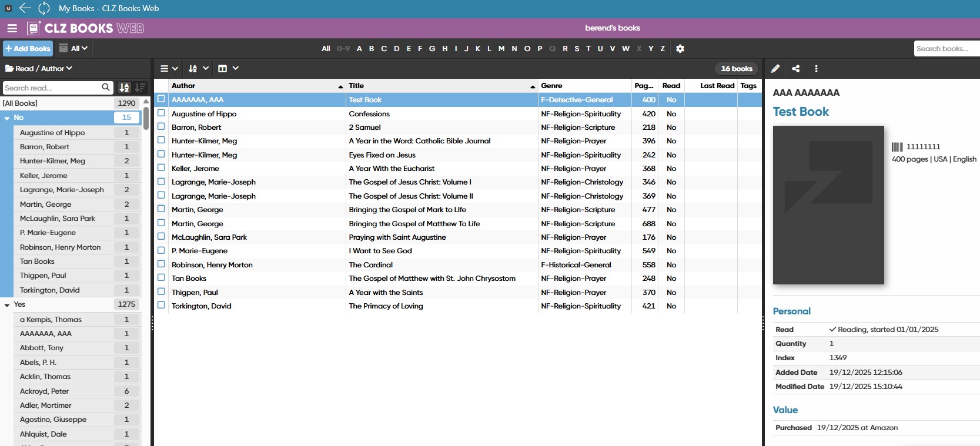Tick the checkbox for 2 Samuel

point(161,126)
